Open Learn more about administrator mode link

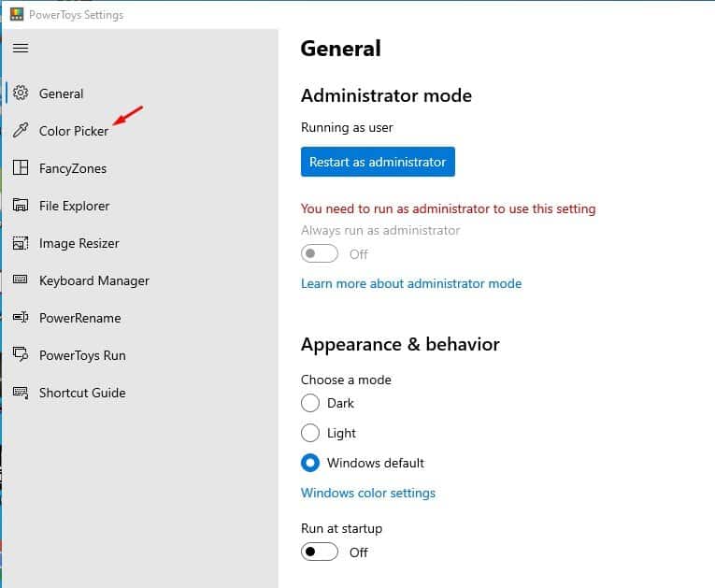[x=411, y=283]
